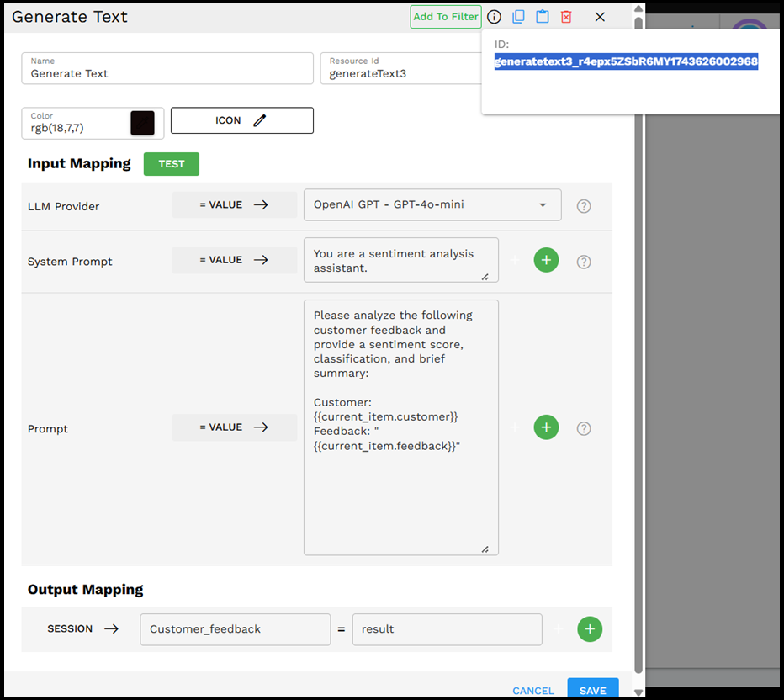Change the Prompt VALUE mapping type
Image resolution: width=784 pixels, height=700 pixels.
coord(234,427)
